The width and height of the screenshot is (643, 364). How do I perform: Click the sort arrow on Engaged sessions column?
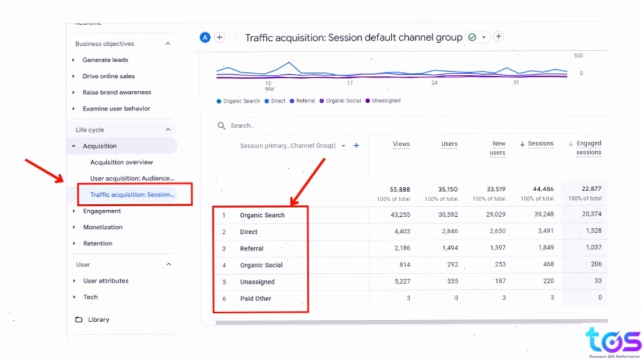click(571, 144)
